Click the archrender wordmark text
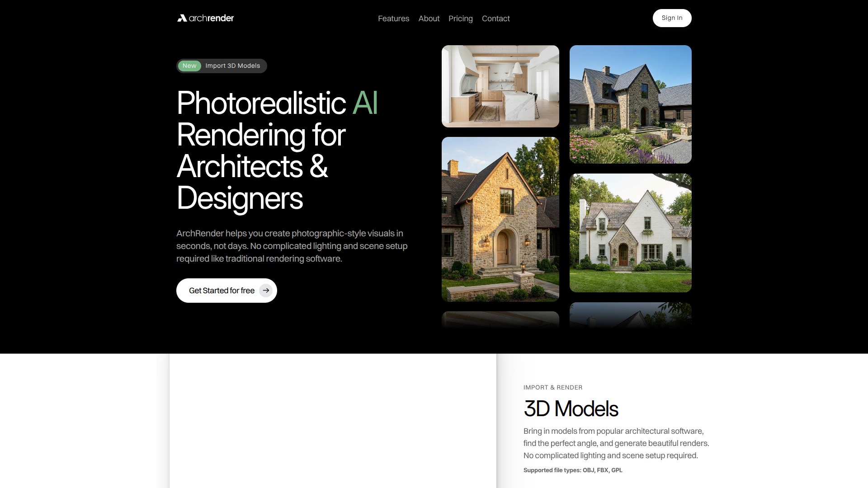868x488 pixels. click(211, 18)
